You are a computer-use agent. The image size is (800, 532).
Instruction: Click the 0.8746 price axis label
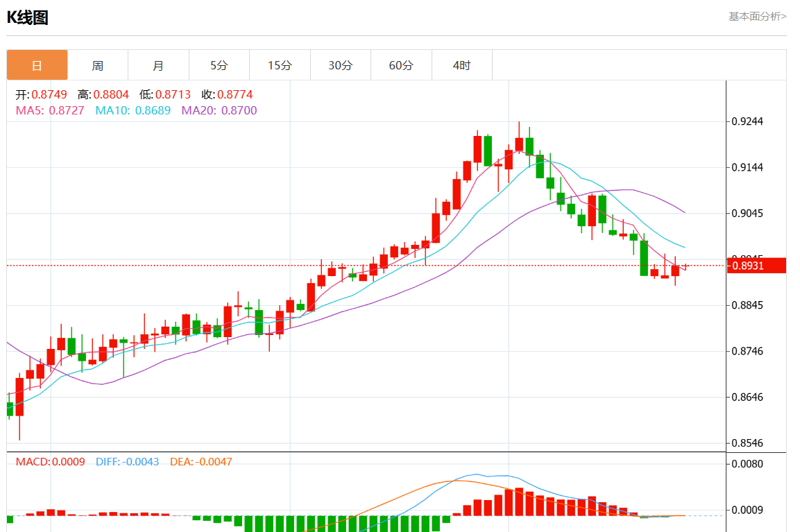(747, 351)
